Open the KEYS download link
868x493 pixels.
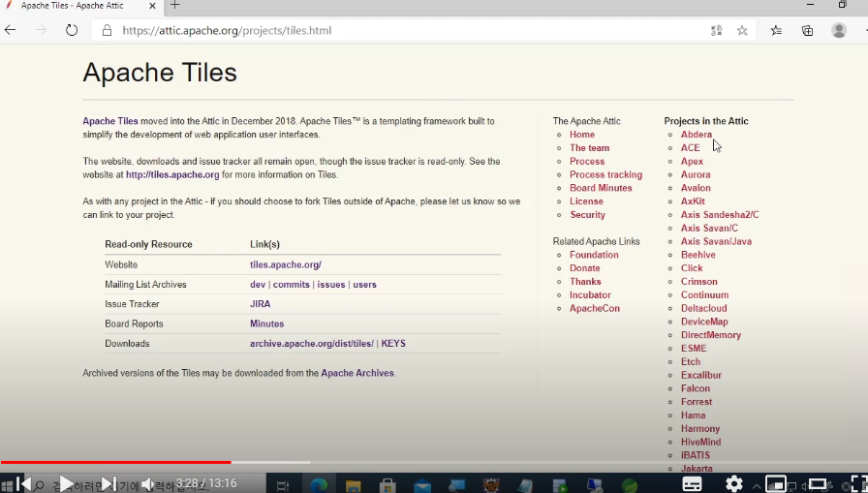pos(393,344)
